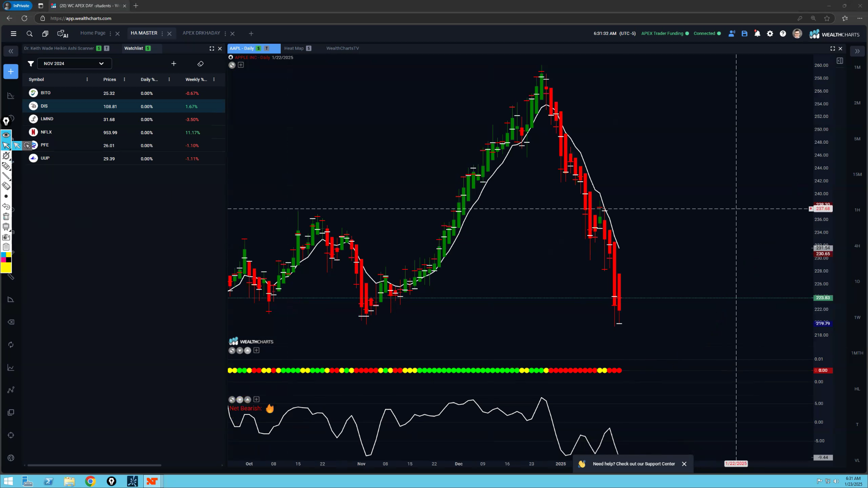Toggle the S badge on Heikin Ashi Scanner tab
The width and height of the screenshot is (868, 488).
click(x=99, y=48)
